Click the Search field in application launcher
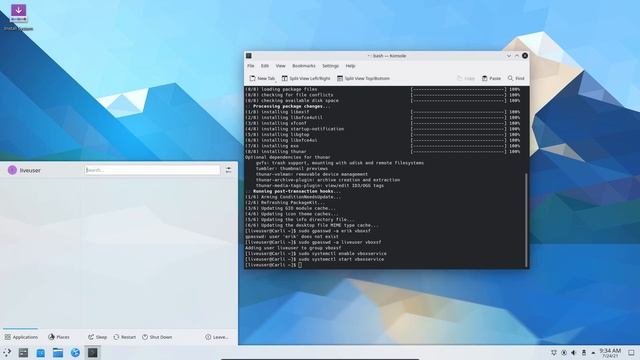The image size is (640, 360). pyautogui.click(x=152, y=170)
